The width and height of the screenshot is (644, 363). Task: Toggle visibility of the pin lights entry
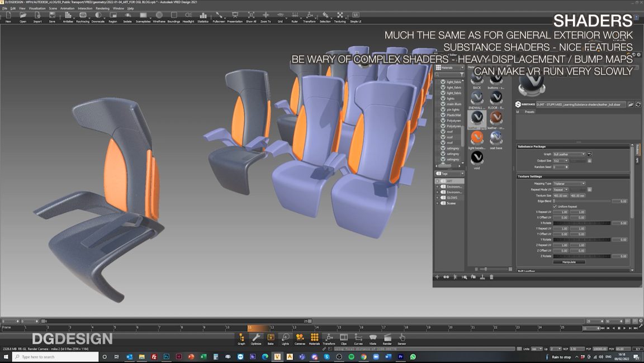(443, 109)
